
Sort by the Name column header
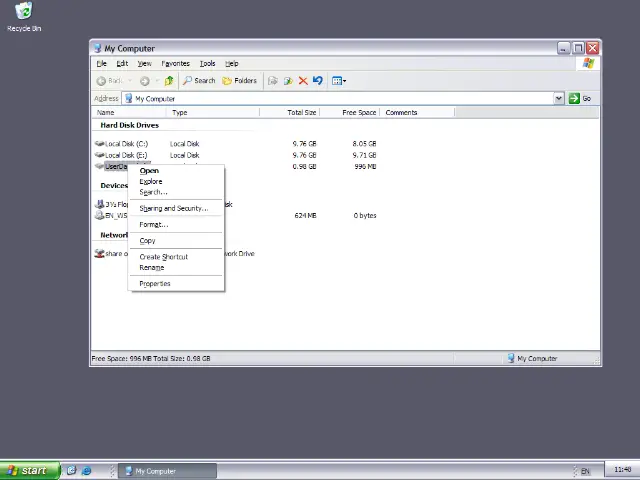(129, 113)
